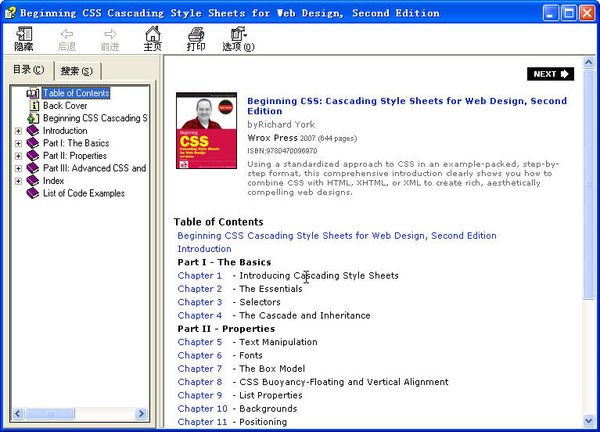Click the Part II: Properties book icon
Viewport: 600px width, 432px height.
(33, 156)
